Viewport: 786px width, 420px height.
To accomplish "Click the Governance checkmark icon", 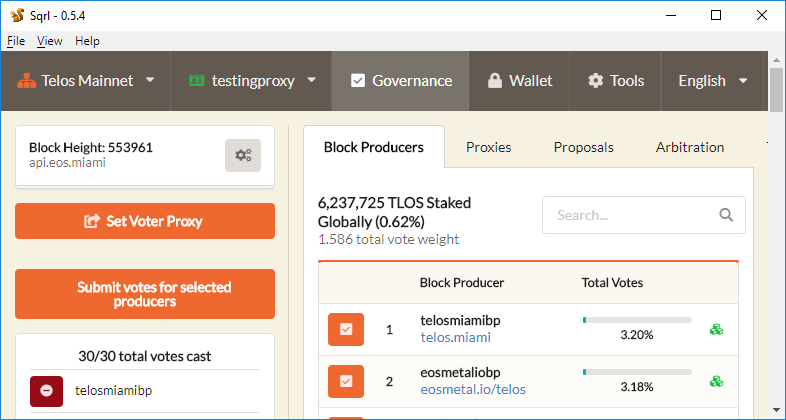I will coord(358,81).
